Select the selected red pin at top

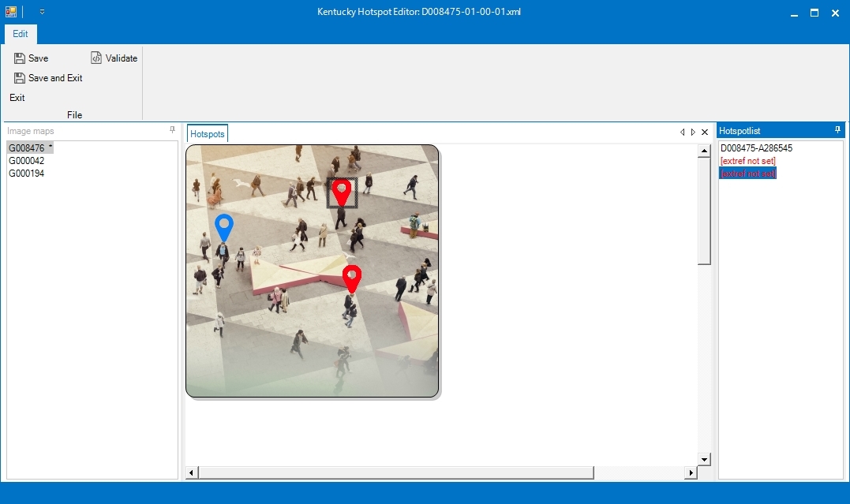pos(341,192)
